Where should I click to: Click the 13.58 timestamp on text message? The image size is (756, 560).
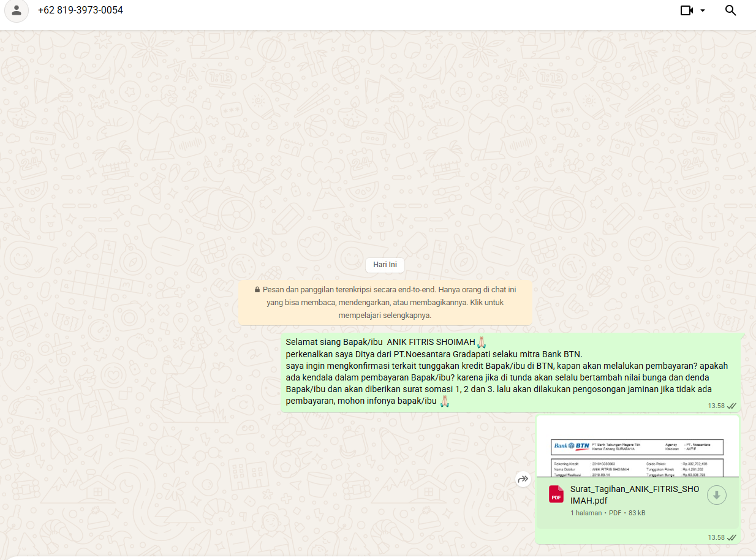716,406
